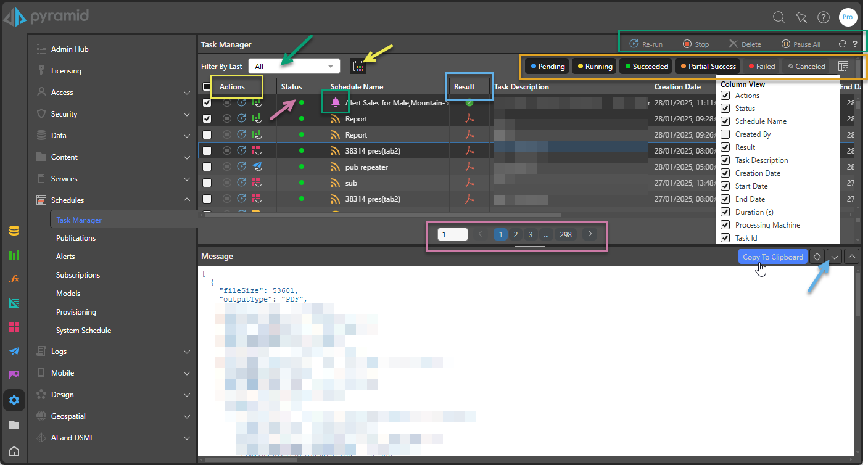This screenshot has width=868, height=465.
Task: Open the Formulate fx icon in left rail
Action: click(x=14, y=279)
